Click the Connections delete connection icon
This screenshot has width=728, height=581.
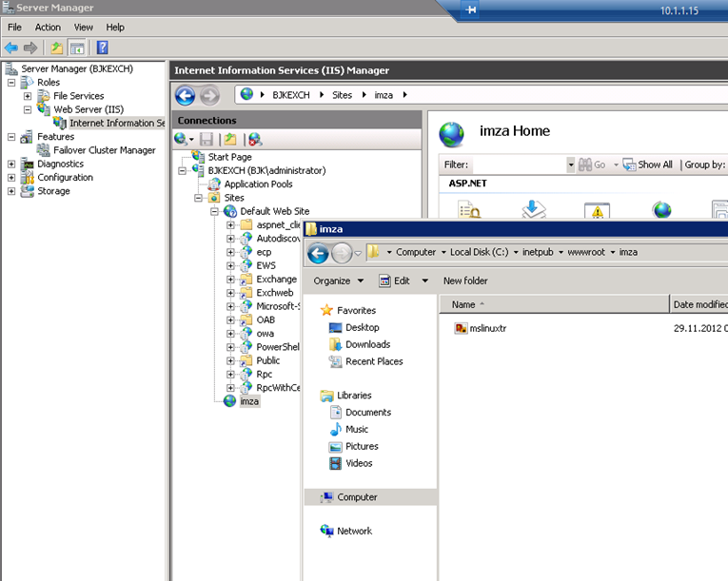tap(255, 139)
